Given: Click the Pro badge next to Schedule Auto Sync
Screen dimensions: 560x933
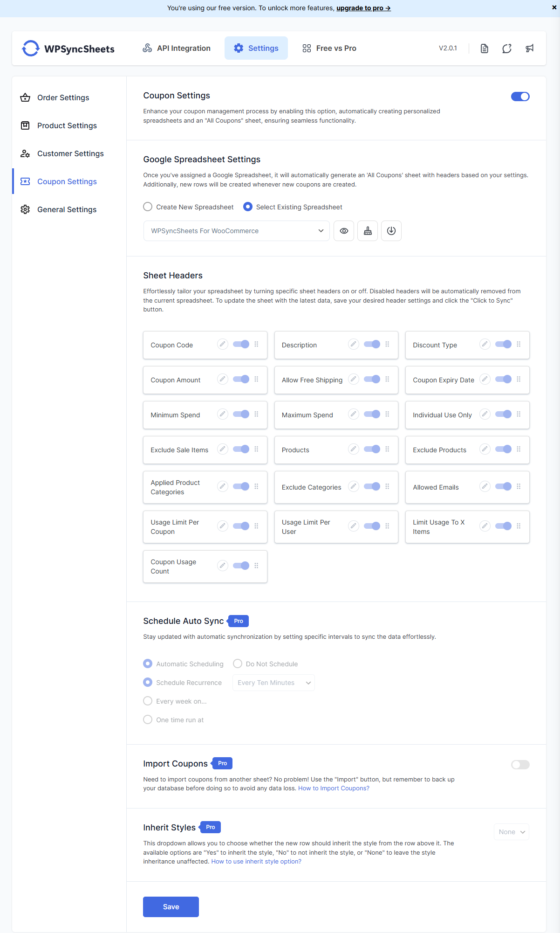Looking at the screenshot, I should point(239,621).
